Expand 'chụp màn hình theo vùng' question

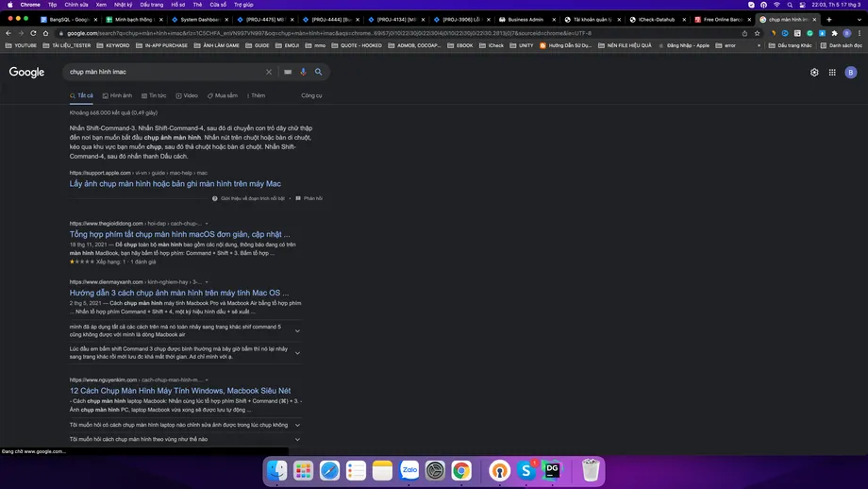coord(297,439)
